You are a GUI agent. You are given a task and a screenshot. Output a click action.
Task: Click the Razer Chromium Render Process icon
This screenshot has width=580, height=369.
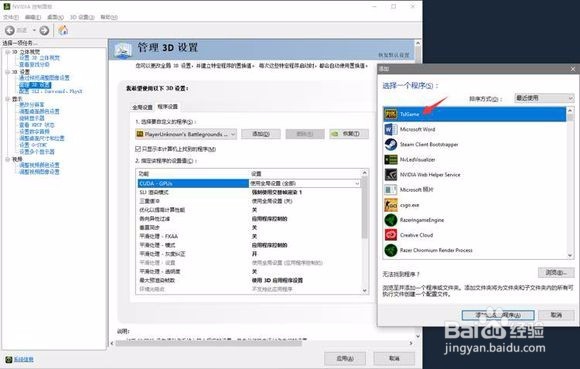point(391,250)
